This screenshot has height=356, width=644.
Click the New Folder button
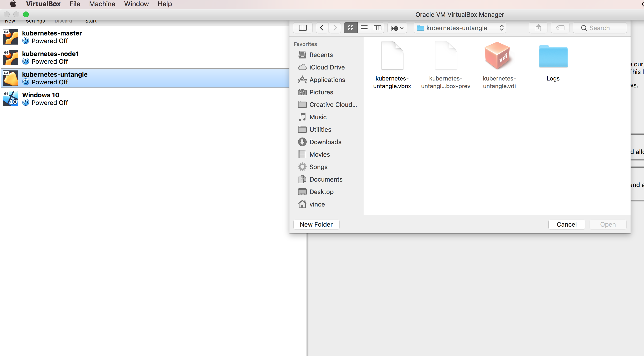[x=316, y=224]
